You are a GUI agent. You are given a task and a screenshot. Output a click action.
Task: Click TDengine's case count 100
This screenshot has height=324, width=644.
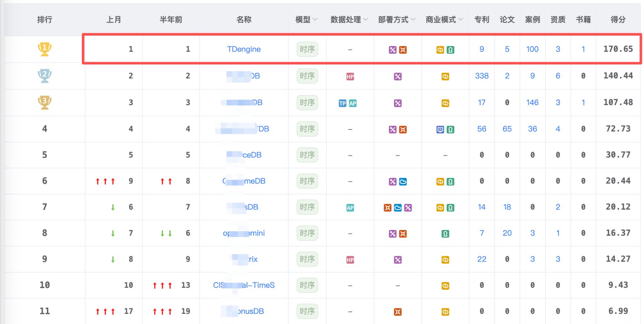tap(532, 49)
